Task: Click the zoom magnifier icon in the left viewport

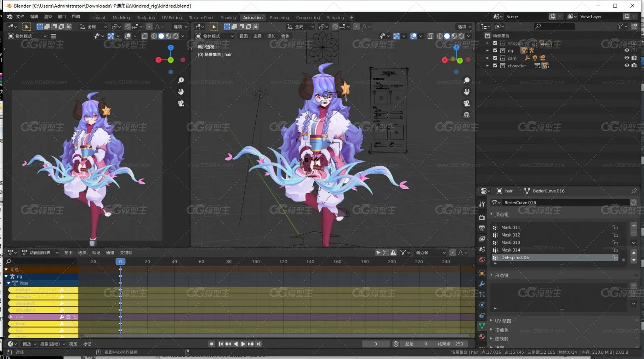Action: [x=181, y=80]
